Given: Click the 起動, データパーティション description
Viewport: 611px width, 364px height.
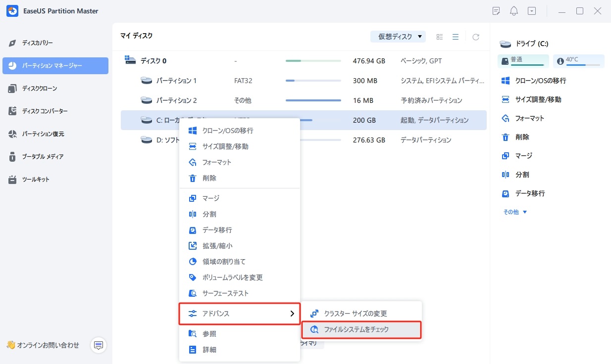Looking at the screenshot, I should tap(434, 120).
